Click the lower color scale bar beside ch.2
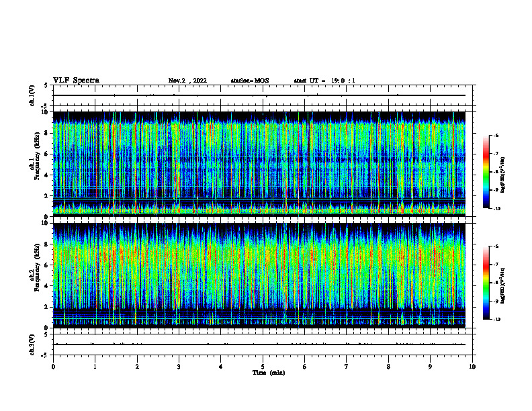Viewport: 532px width, 411px height. (486, 283)
